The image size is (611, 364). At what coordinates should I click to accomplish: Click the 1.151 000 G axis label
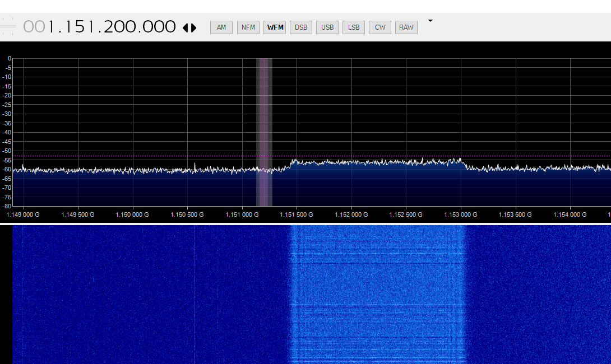[242, 214]
